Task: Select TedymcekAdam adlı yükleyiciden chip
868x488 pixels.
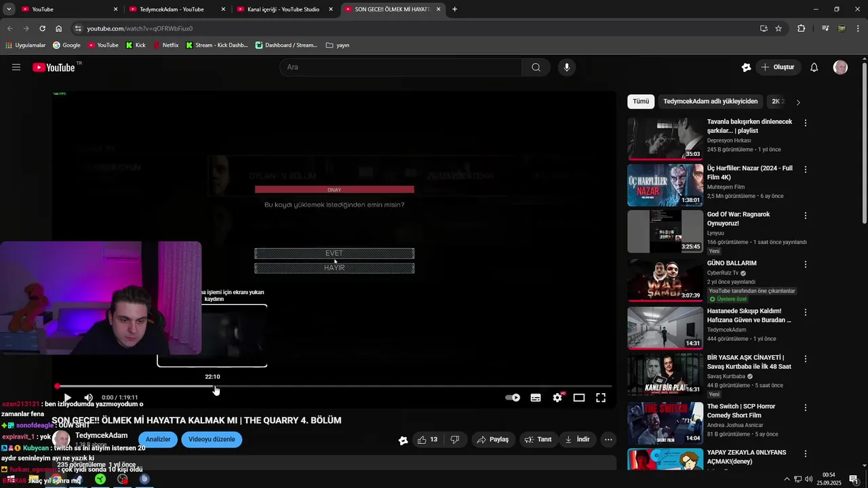Action: 711,102
